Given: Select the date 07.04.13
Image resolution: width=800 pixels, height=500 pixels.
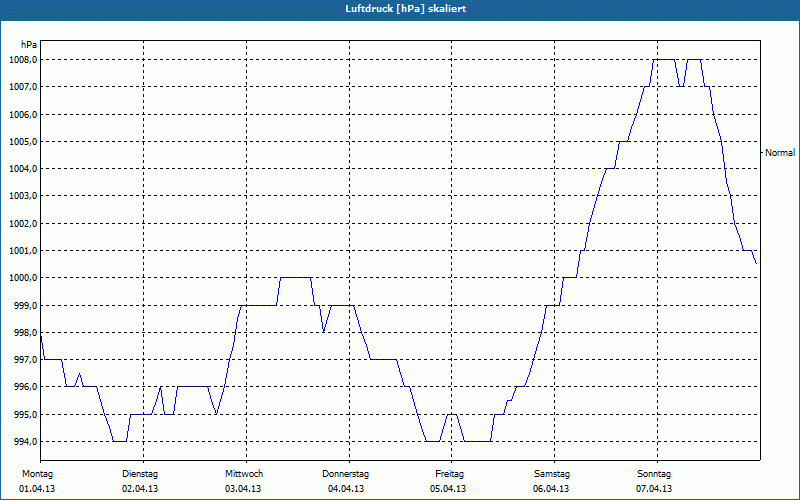Looking at the screenshot, I should pos(654,489).
